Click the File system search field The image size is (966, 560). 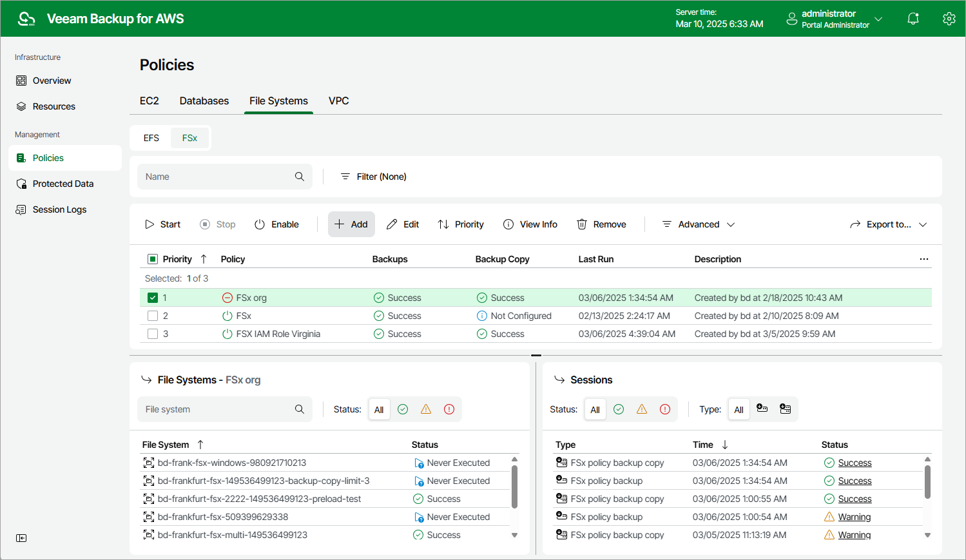point(216,409)
